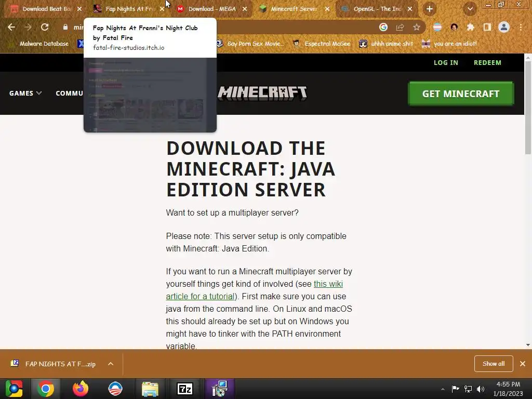Open the Extensions puzzle icon
The image size is (532, 399).
point(471,27)
